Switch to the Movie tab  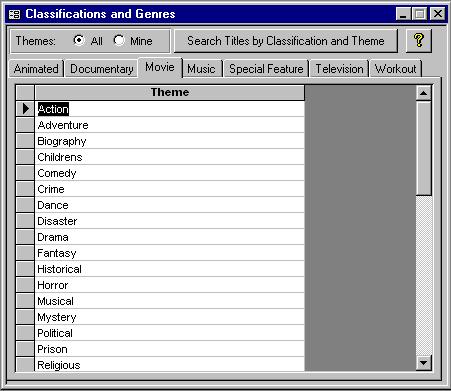[160, 67]
